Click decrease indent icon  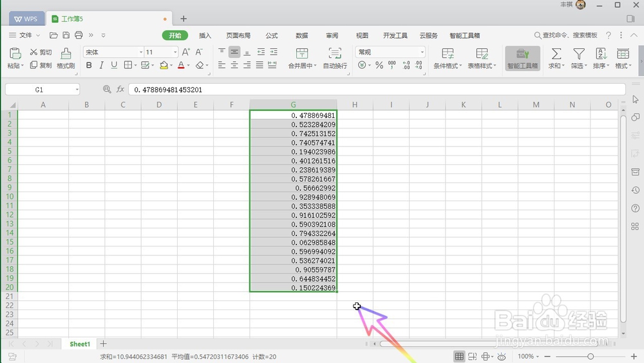click(x=261, y=52)
